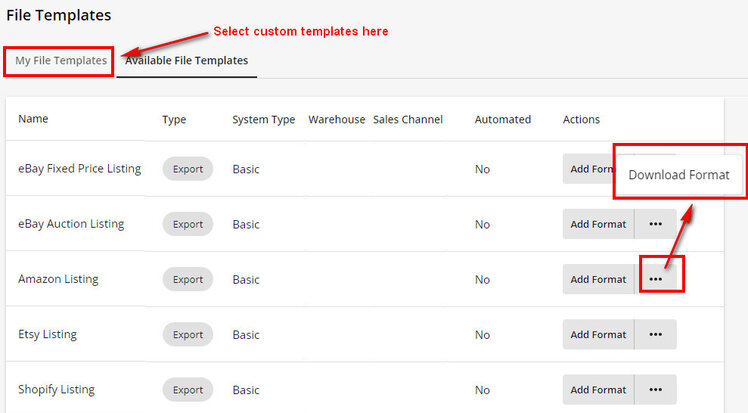Click Automated value No in eBay Auction row

[x=482, y=224]
